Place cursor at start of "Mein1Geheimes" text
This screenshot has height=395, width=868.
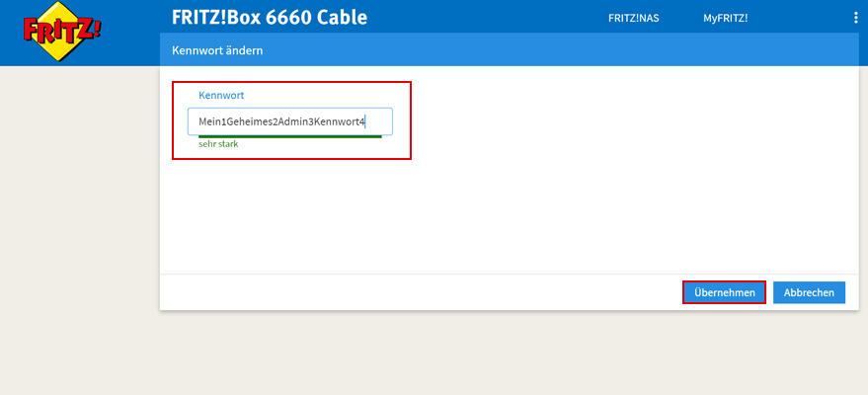pos(198,121)
